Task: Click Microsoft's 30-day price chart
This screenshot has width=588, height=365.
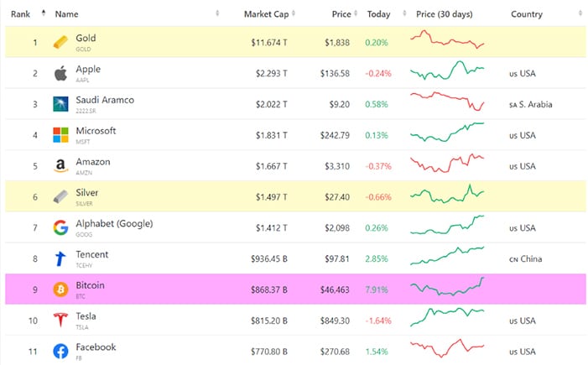Action: (x=447, y=132)
